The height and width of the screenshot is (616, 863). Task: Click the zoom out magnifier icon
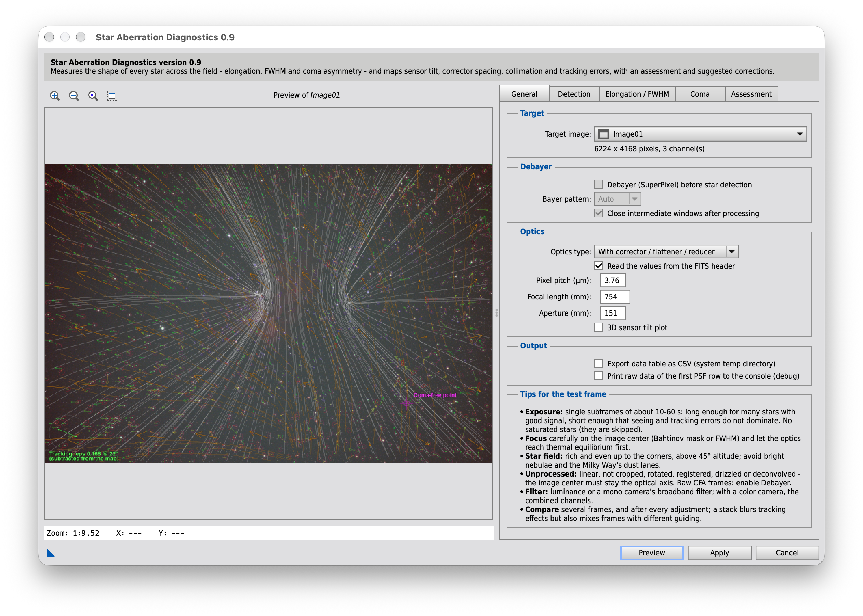(x=74, y=96)
